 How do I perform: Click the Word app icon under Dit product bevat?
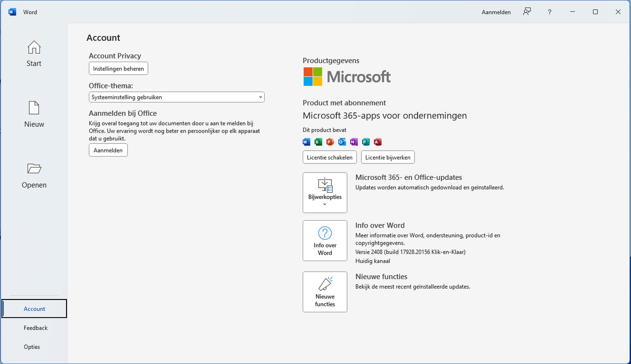click(x=307, y=142)
